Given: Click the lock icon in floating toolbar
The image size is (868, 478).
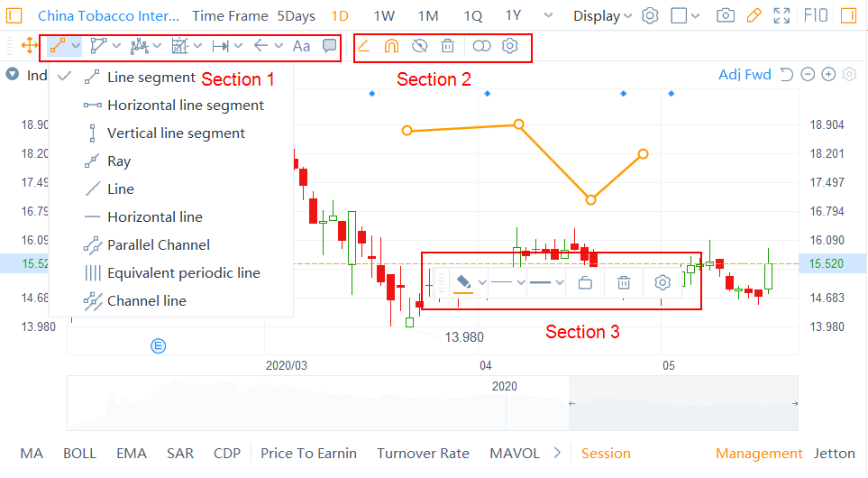Looking at the screenshot, I should 585,283.
